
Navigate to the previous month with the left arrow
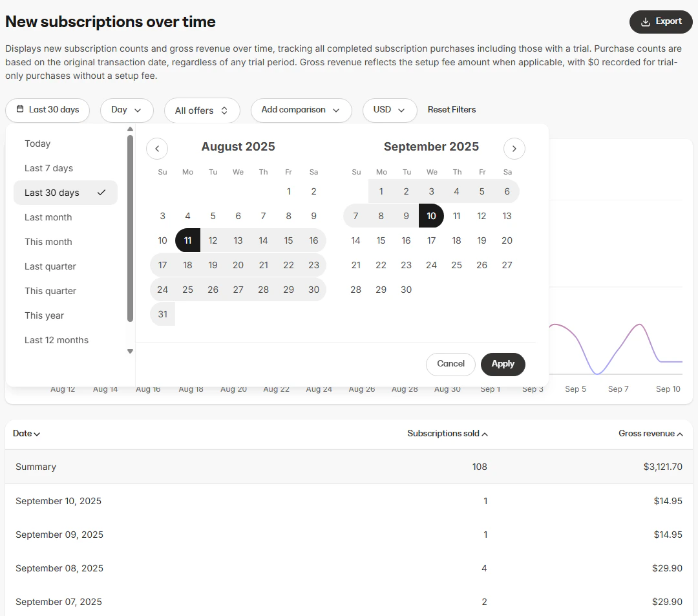pos(156,148)
